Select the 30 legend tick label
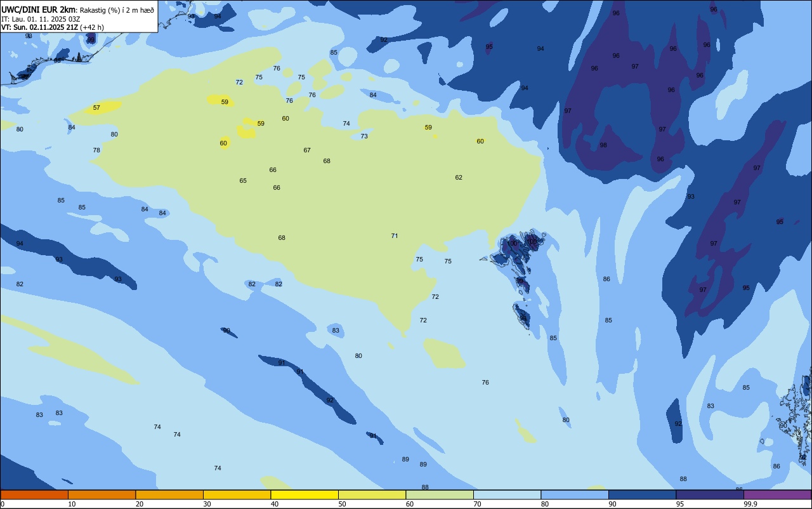 [x=207, y=504]
